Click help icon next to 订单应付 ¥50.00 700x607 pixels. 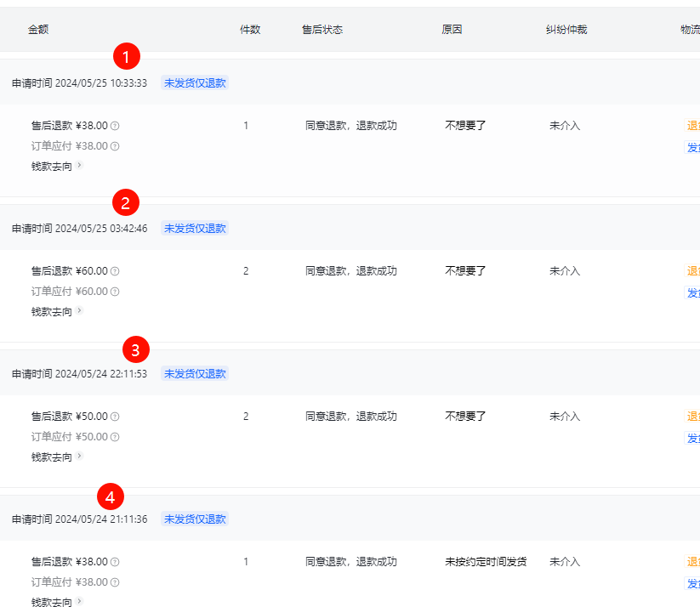tap(115, 437)
